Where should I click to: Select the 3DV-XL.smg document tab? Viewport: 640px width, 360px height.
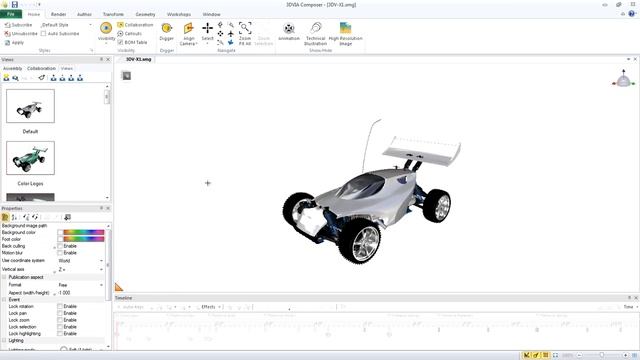click(138, 59)
